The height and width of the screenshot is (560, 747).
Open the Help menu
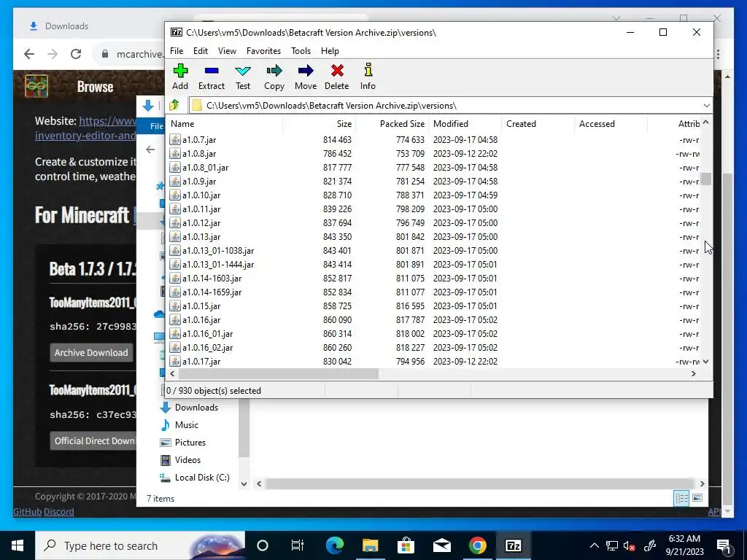330,51
